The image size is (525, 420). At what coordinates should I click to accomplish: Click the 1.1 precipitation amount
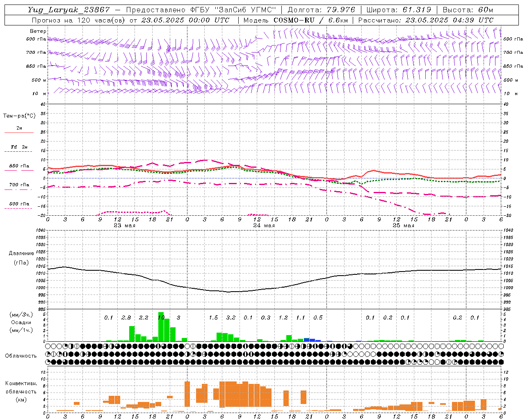301,318
